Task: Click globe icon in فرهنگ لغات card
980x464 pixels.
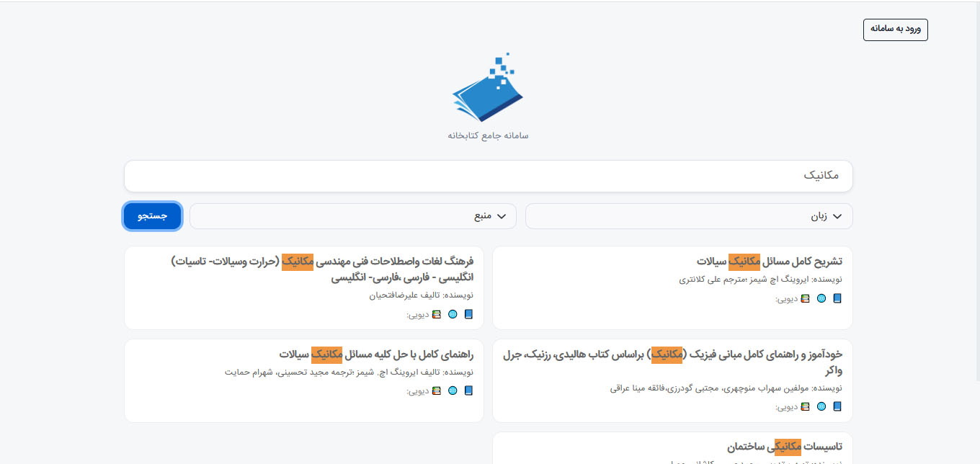Action: click(453, 314)
